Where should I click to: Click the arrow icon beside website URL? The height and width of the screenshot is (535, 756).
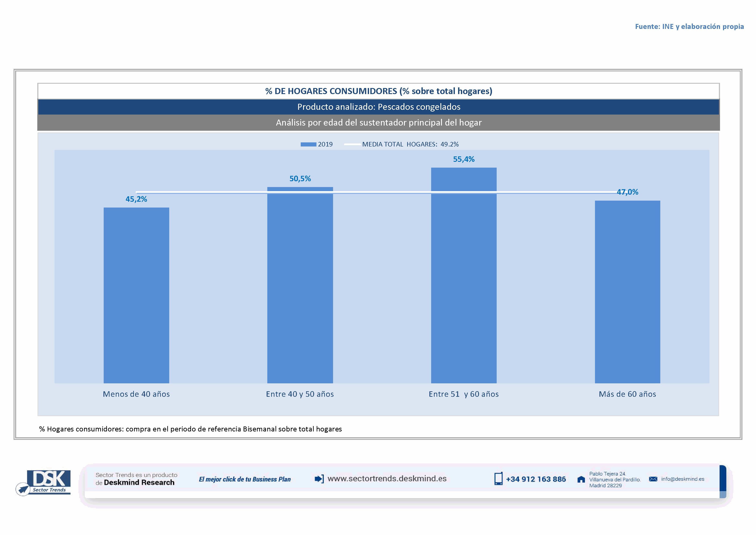tap(319, 479)
